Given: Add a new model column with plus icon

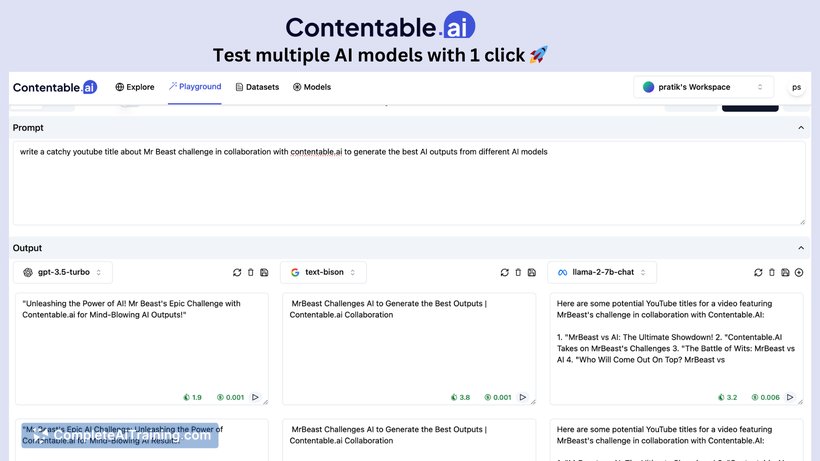Looking at the screenshot, I should 799,272.
